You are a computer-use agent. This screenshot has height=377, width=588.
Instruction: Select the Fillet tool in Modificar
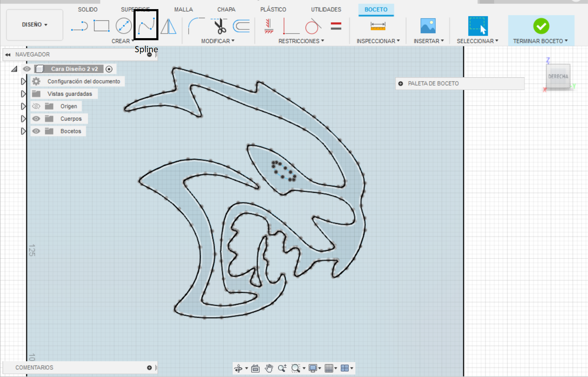click(196, 26)
